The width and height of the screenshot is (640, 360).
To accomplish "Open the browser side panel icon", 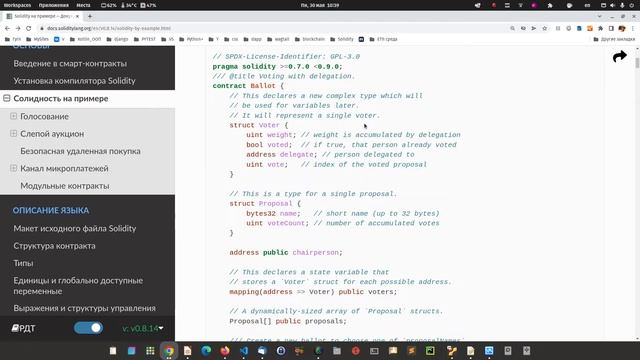I will coord(611,28).
